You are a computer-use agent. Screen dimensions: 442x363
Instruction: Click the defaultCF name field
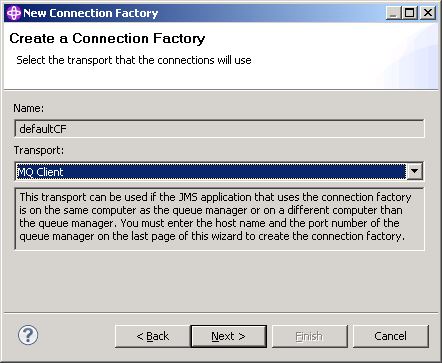pos(219,129)
